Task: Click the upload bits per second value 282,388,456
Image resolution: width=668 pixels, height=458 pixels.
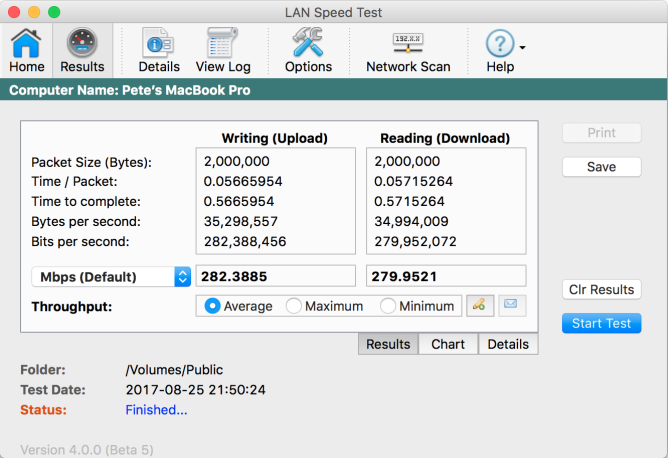Action: tap(245, 242)
